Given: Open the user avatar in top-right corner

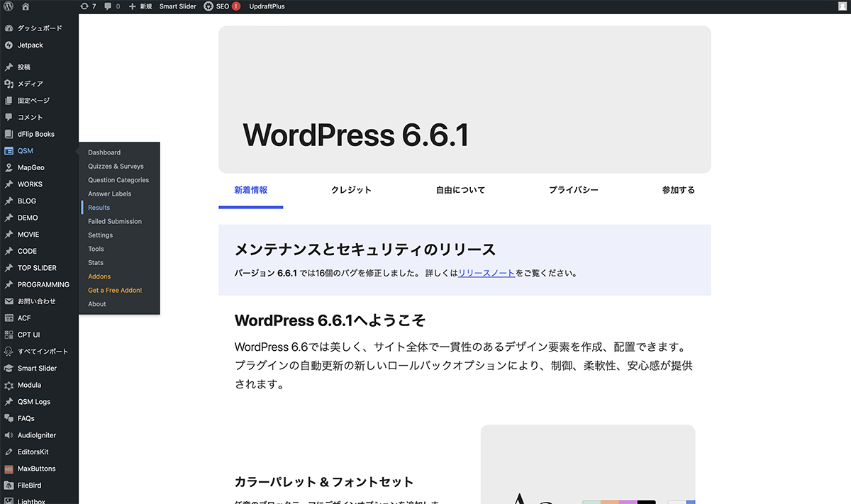Looking at the screenshot, I should pos(841,6).
